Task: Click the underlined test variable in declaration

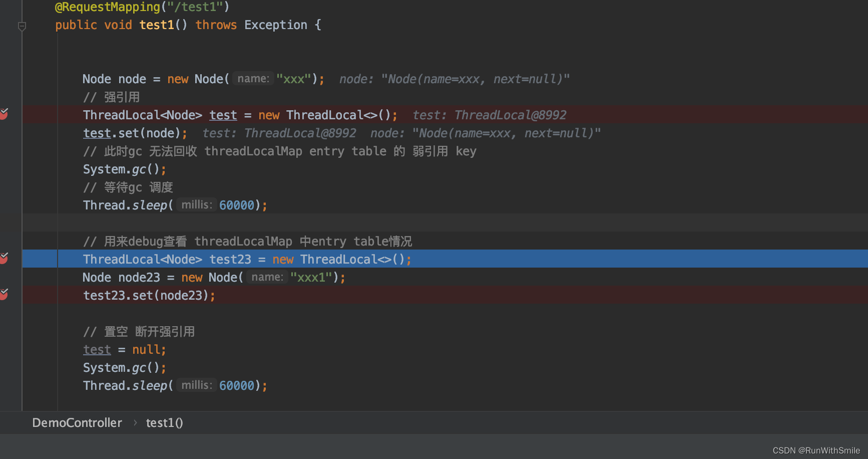Action: [x=223, y=115]
